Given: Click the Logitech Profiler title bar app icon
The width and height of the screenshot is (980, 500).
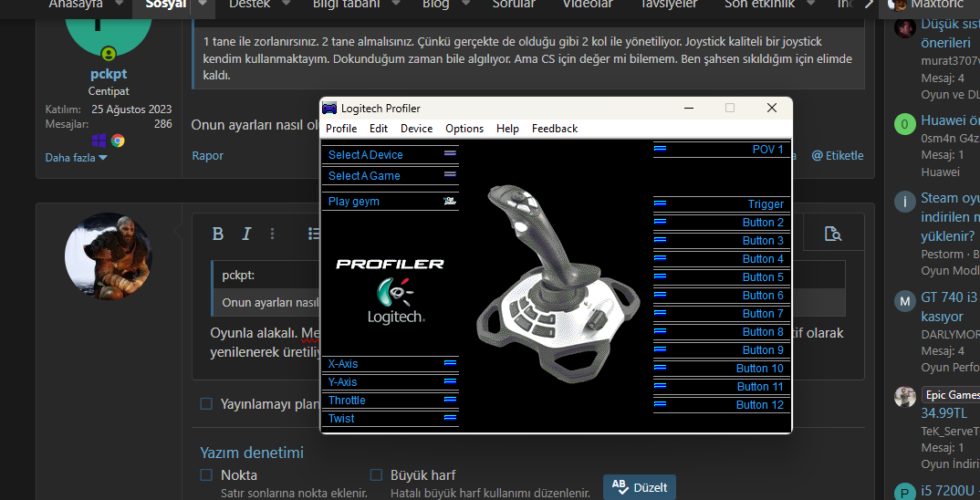Looking at the screenshot, I should tap(329, 109).
